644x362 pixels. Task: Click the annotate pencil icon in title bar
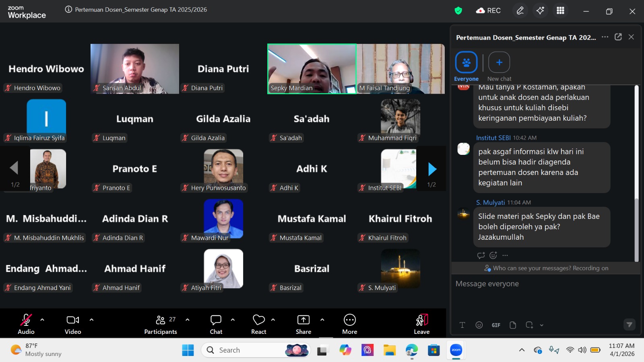(x=520, y=10)
